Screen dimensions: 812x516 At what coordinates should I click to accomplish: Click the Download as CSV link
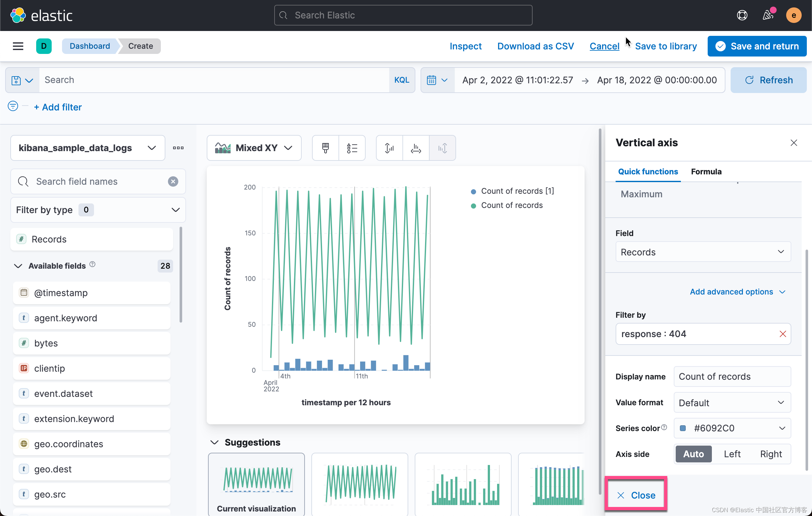(x=536, y=46)
